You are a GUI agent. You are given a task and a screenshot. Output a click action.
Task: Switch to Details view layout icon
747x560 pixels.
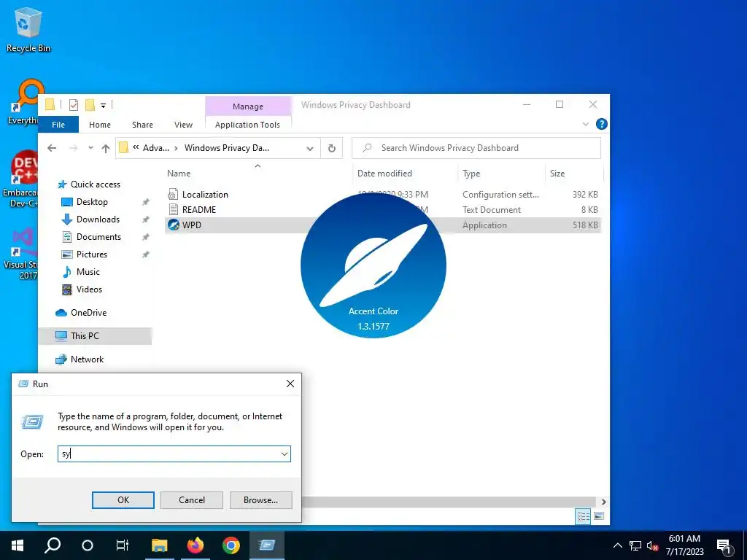tap(583, 517)
